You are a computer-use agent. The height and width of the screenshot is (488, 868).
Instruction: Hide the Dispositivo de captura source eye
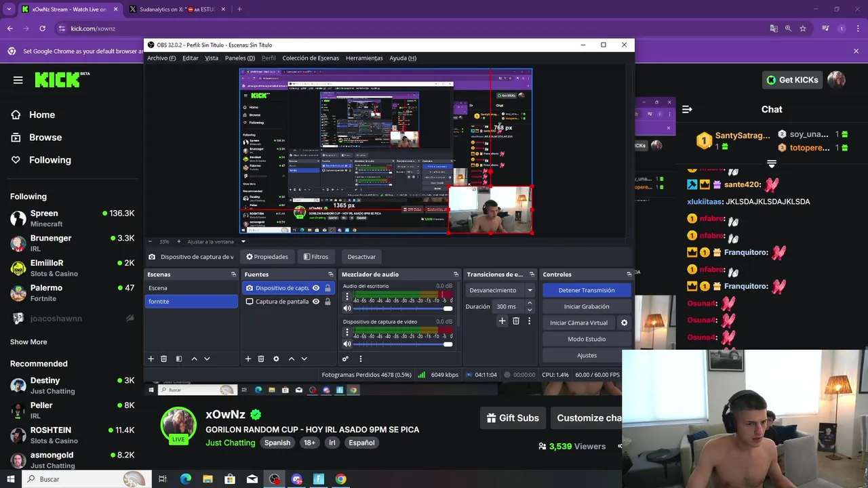point(316,288)
